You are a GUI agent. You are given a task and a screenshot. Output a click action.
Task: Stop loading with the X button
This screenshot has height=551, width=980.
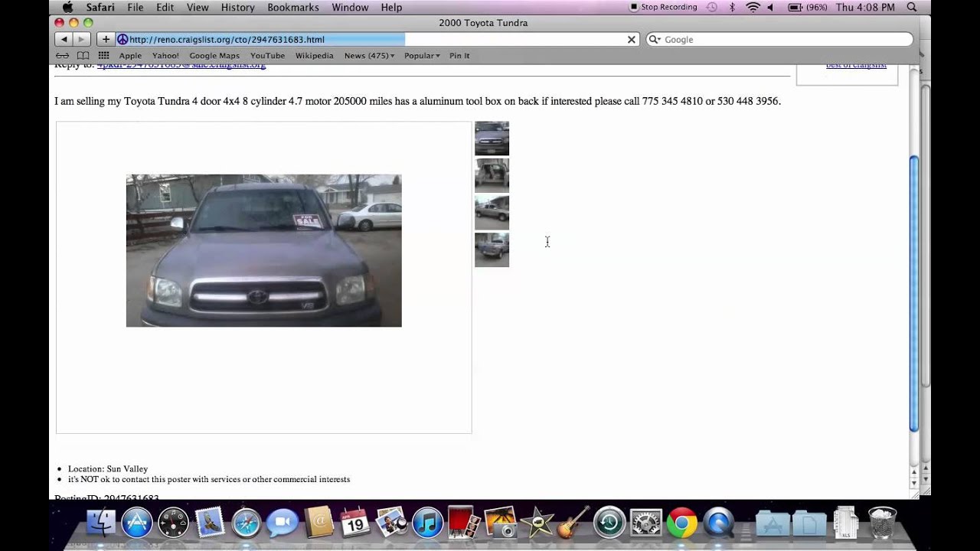[632, 39]
